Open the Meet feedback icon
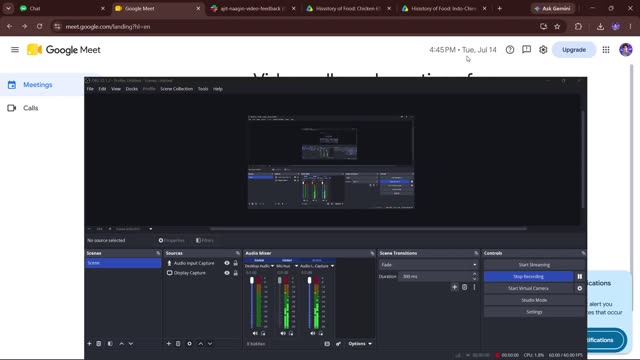Viewport: 640px width, 360px height. [527, 50]
